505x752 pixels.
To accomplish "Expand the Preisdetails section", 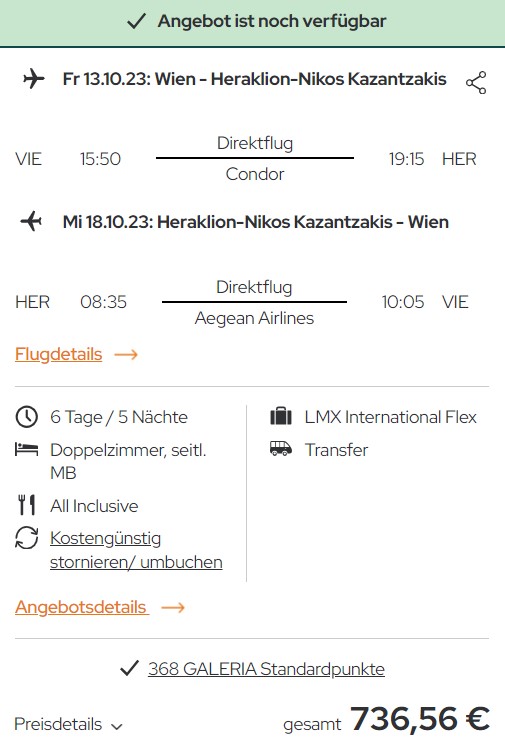I will coord(68,724).
